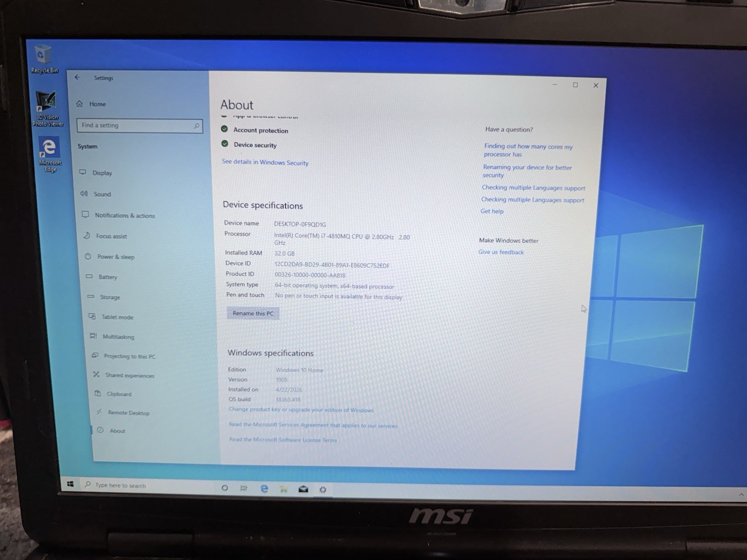Click the Sound speaker icon
This screenshot has height=560, width=747.
[84, 194]
